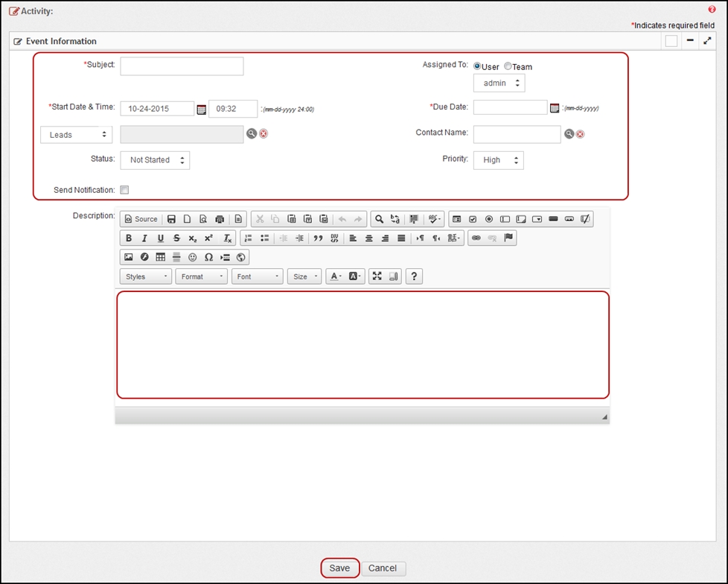This screenshot has height=584, width=728.
Task: Open the Priority High dropdown
Action: coord(499,160)
